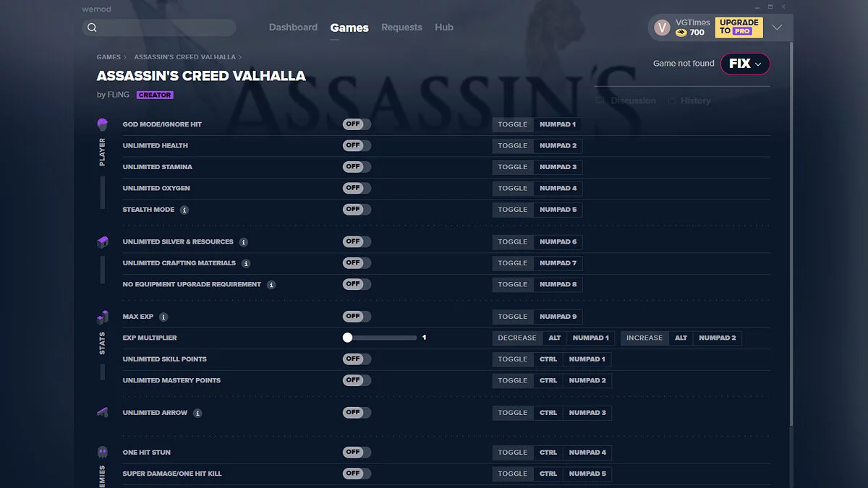Click Toggle button for God Mode hotkey
Image resolution: width=868 pixels, height=488 pixels.
(513, 124)
